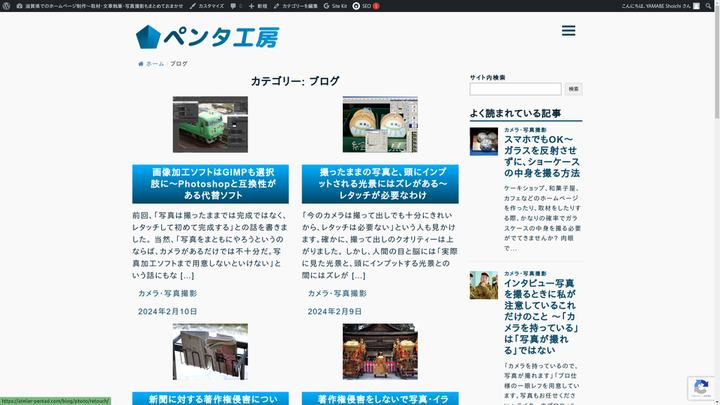Open the shrine festival article thumbnail
Image resolution: width=720 pixels, height=405 pixels.
click(x=380, y=352)
